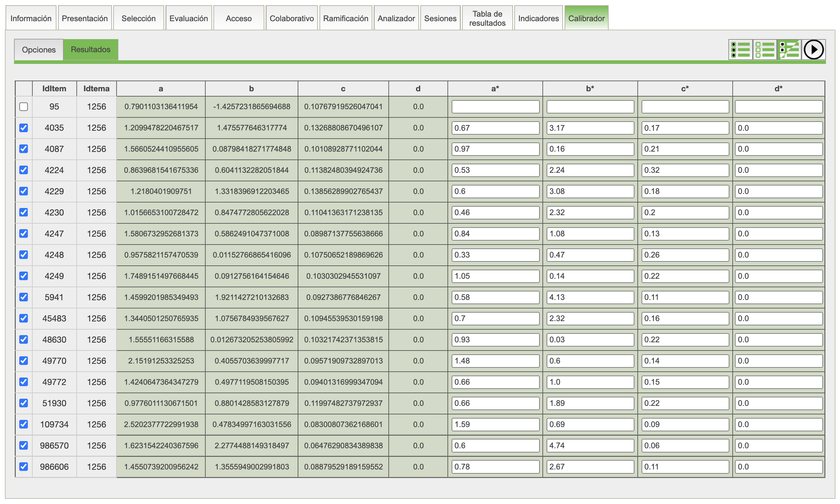Viewport: 840px width, 504px height.
Task: Uncheck the checkbox for item 4035
Action: [23, 128]
